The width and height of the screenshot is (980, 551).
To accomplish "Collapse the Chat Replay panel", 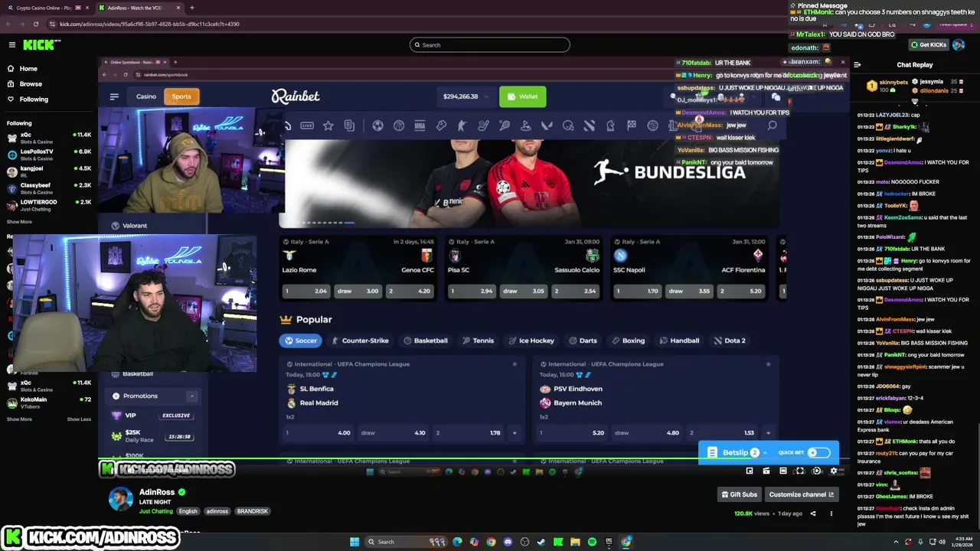I will coord(857,65).
